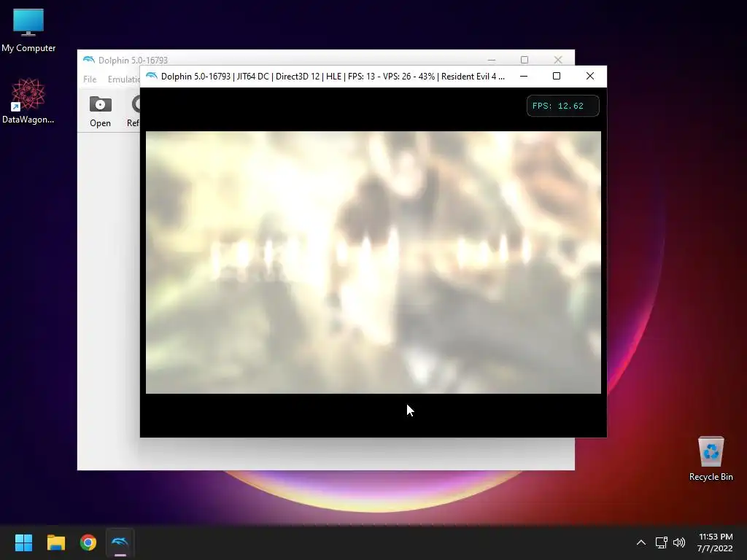Open the volume control tray icon
Viewport: 747px width, 560px height.
click(679, 542)
